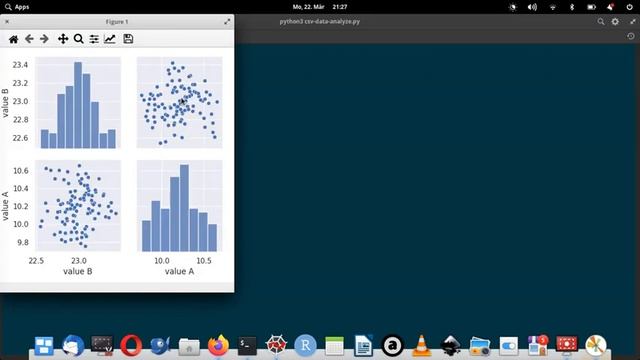Click the value A histogram subplot
This screenshot has width=640, height=360.
(180, 206)
